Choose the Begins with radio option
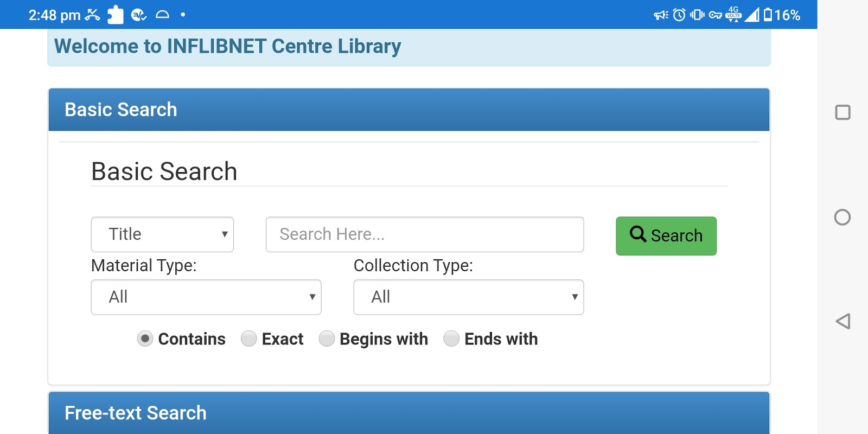The image size is (868, 434). (x=327, y=339)
